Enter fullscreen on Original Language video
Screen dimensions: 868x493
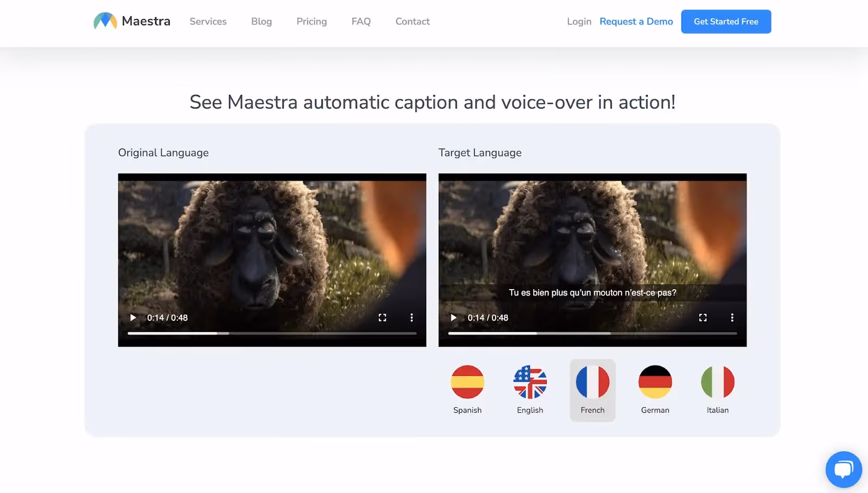pos(382,318)
